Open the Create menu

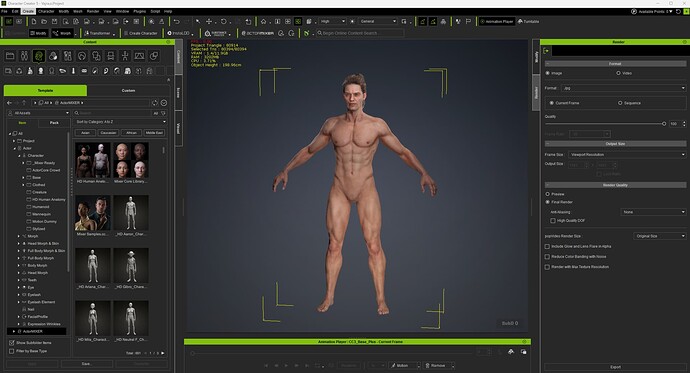(28, 11)
